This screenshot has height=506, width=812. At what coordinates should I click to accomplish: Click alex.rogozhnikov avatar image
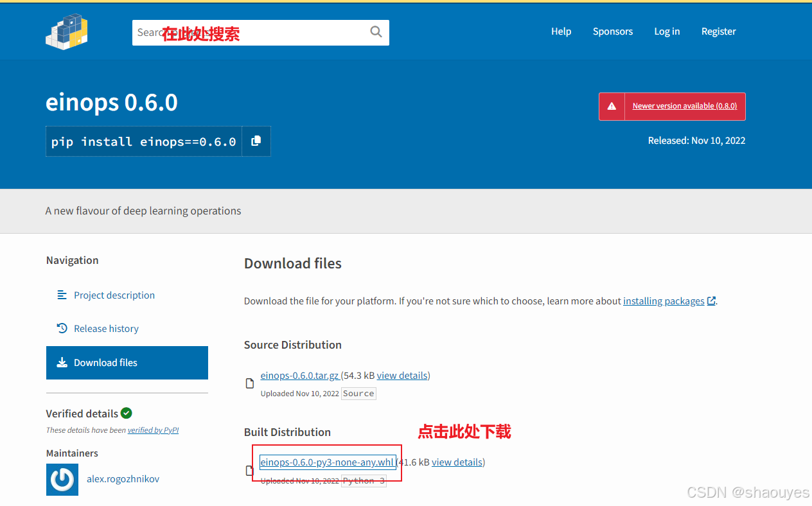tap(62, 480)
